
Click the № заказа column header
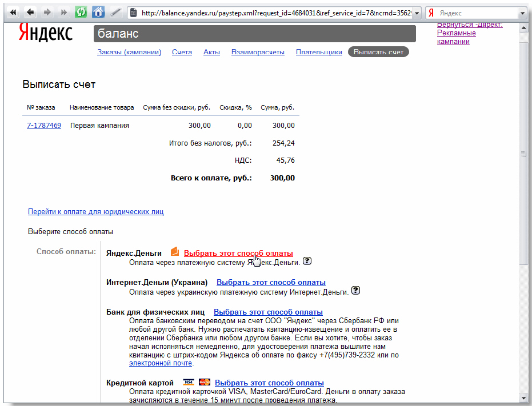tap(41, 107)
